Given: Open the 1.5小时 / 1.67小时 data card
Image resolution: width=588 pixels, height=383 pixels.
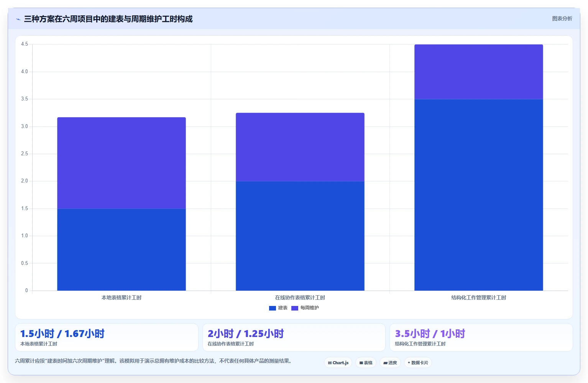Looking at the screenshot, I should (x=107, y=337).
